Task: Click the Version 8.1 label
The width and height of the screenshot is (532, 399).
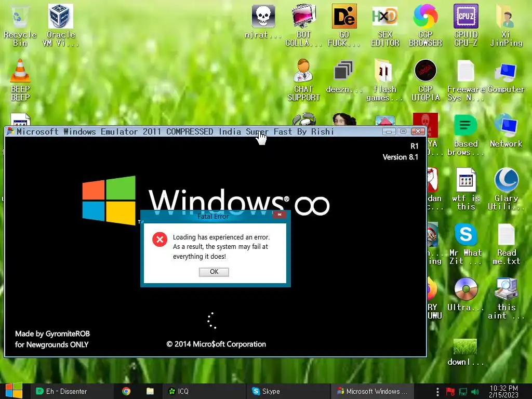Action: click(x=401, y=157)
